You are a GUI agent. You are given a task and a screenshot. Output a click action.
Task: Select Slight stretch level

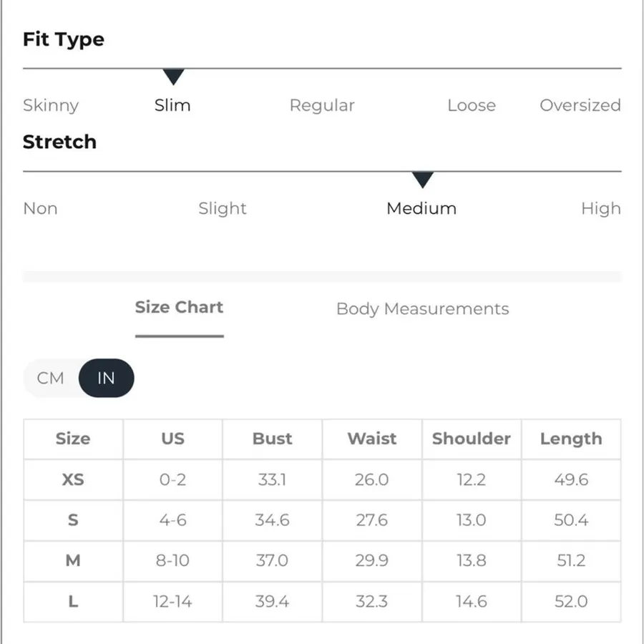pos(223,209)
